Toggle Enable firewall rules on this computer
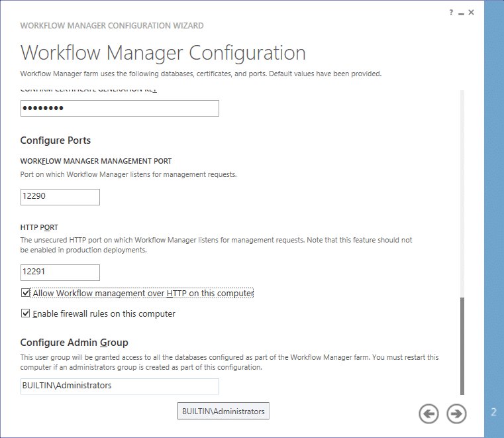 [x=25, y=313]
